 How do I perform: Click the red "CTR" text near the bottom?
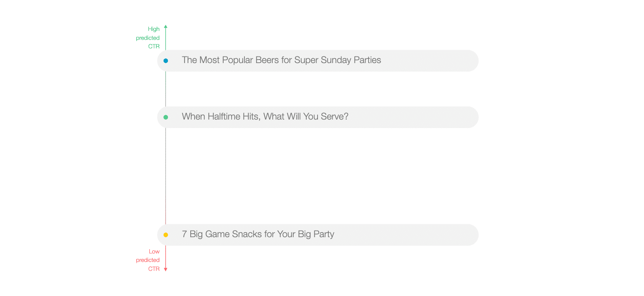pos(154,269)
